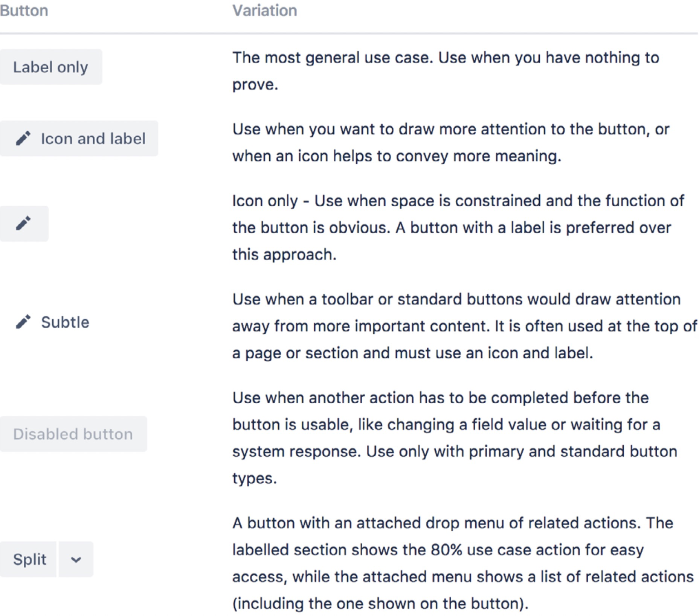699x616 pixels.
Task: Click the 'Icon and label' button text
Action: (93, 139)
